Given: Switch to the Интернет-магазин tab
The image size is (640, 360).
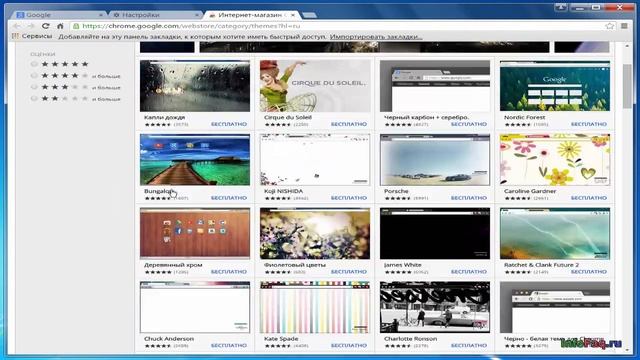Looking at the screenshot, I should (251, 15).
